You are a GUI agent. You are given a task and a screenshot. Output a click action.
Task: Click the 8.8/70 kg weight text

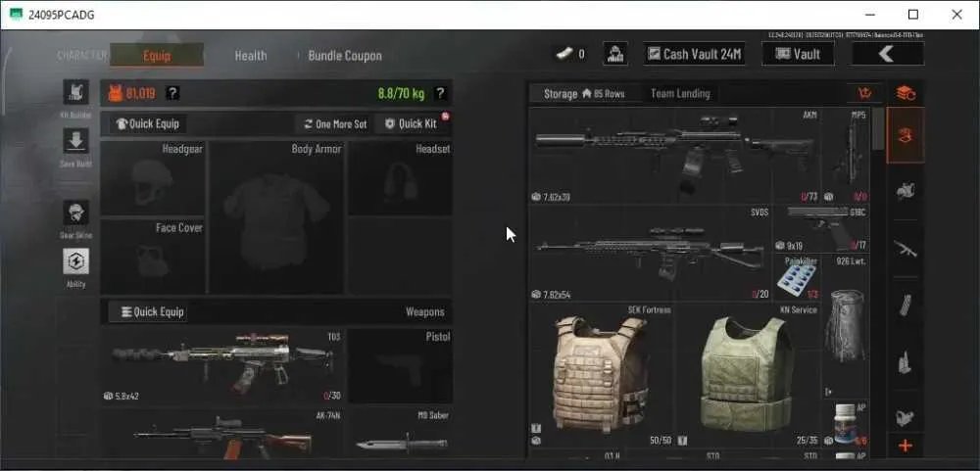[401, 94]
